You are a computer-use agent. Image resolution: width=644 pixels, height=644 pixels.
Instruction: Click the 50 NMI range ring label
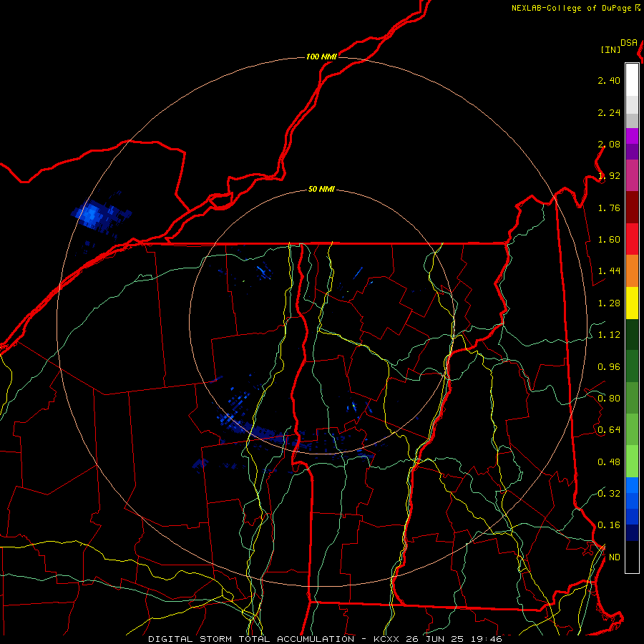point(321,189)
